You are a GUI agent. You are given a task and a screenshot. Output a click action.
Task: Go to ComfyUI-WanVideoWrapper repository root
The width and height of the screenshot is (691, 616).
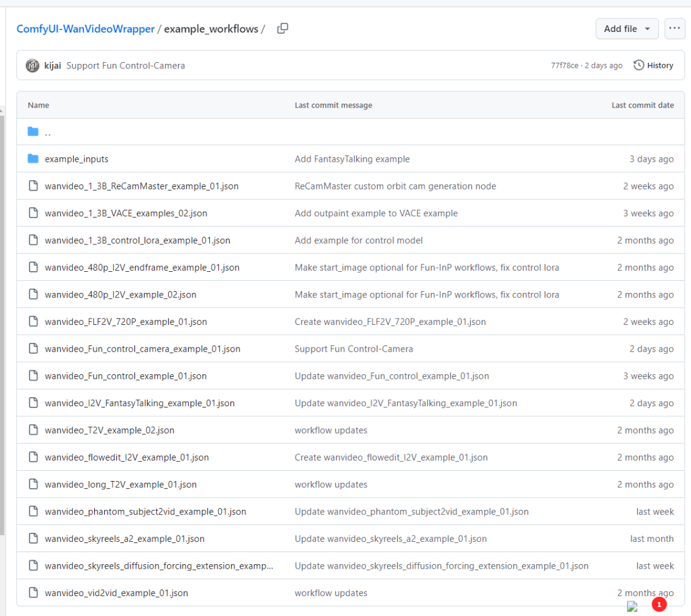click(86, 29)
